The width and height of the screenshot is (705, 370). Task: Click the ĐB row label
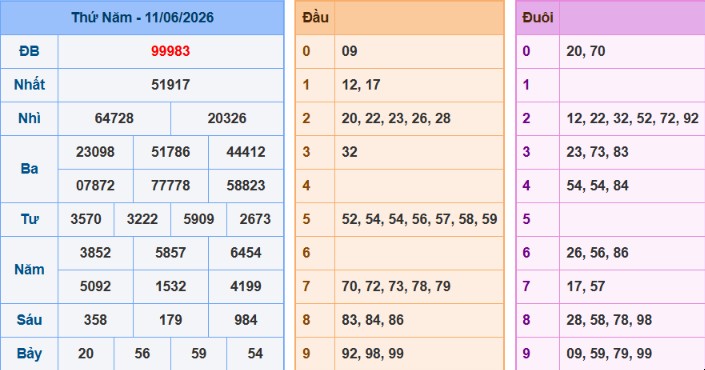point(29,51)
